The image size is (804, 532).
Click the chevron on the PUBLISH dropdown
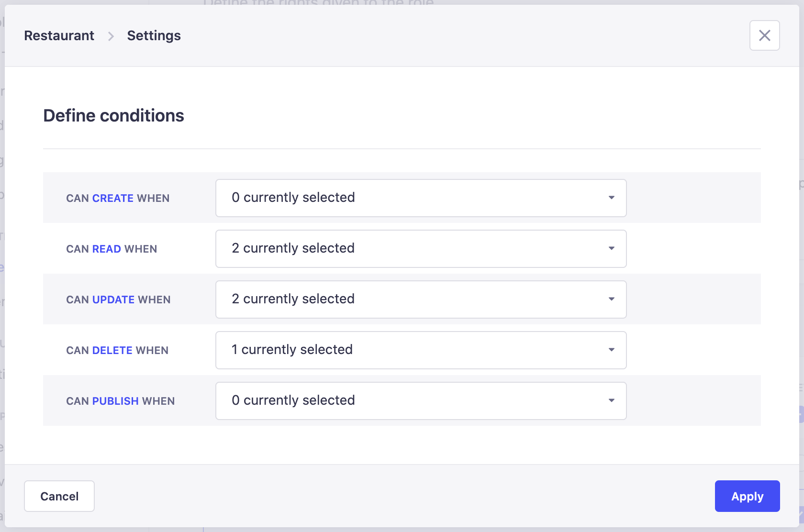[611, 400]
